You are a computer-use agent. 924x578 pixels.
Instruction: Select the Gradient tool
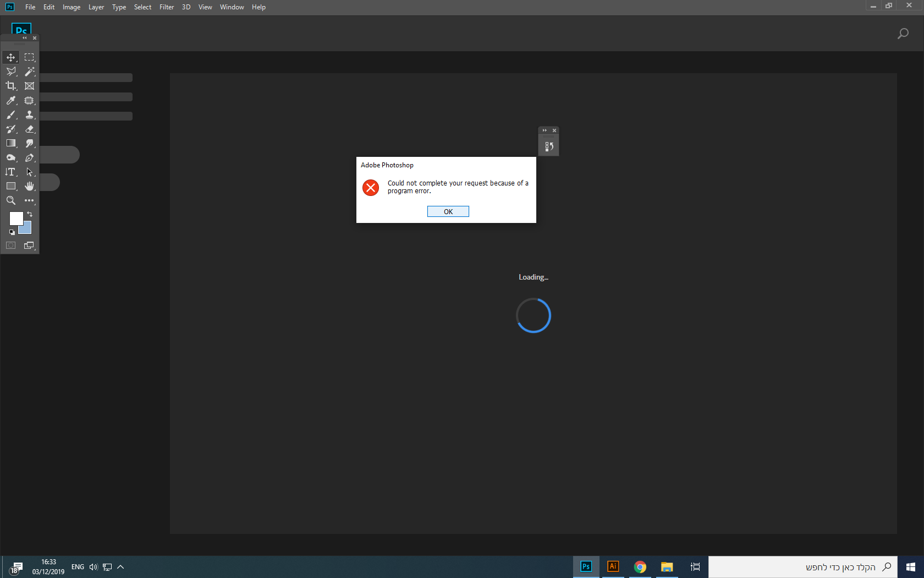(x=10, y=143)
